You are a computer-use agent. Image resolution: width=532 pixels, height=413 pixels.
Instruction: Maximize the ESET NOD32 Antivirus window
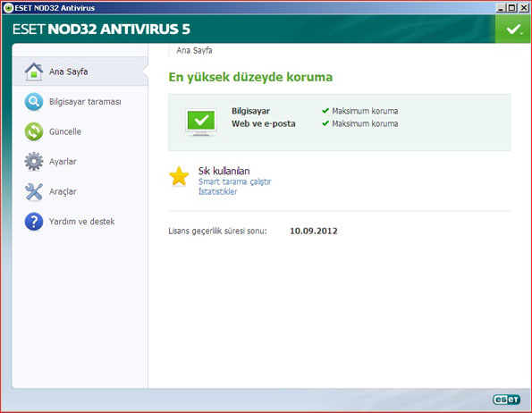[x=512, y=8]
